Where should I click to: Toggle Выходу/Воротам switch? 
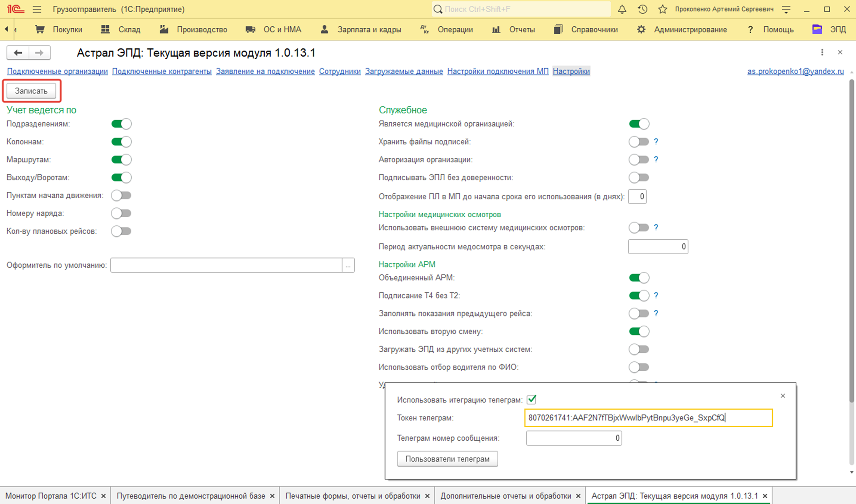[121, 178]
